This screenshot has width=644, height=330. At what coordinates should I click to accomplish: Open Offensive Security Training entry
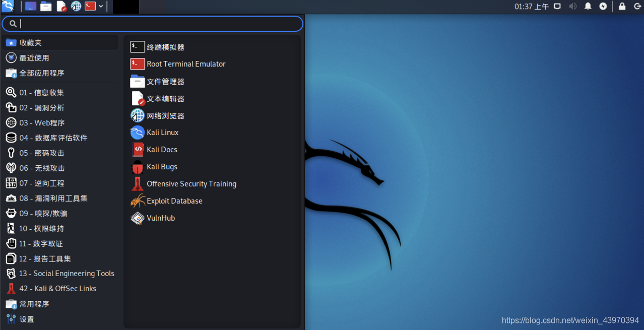point(212,184)
